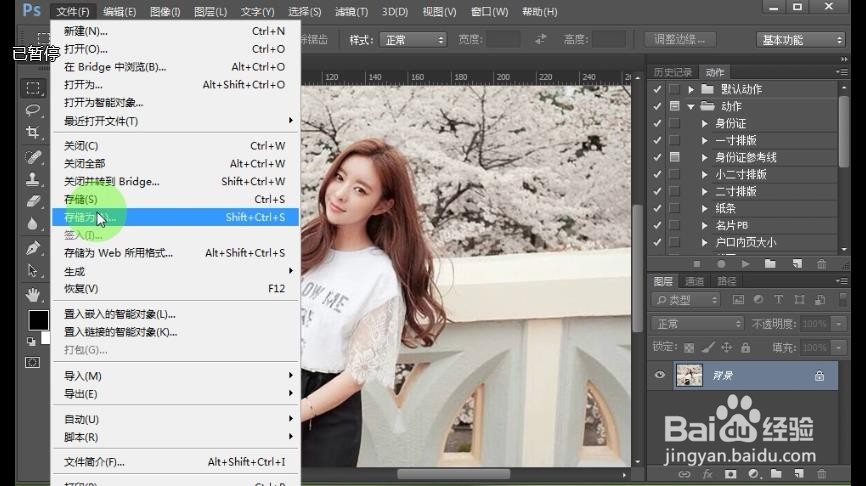
Task: Click the stop recording button in Actions panel
Action: (697, 264)
